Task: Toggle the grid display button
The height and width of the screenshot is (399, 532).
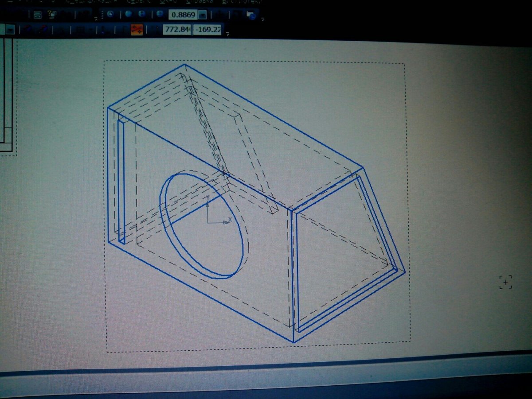Action: pyautogui.click(x=80, y=31)
